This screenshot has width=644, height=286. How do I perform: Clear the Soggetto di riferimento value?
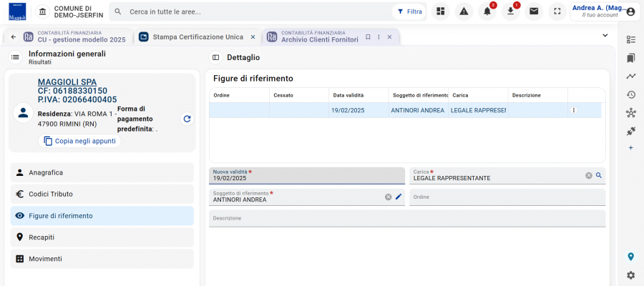tap(388, 197)
